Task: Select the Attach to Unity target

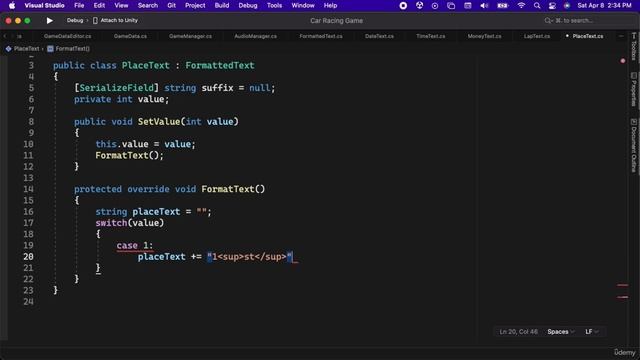Action: point(116,20)
